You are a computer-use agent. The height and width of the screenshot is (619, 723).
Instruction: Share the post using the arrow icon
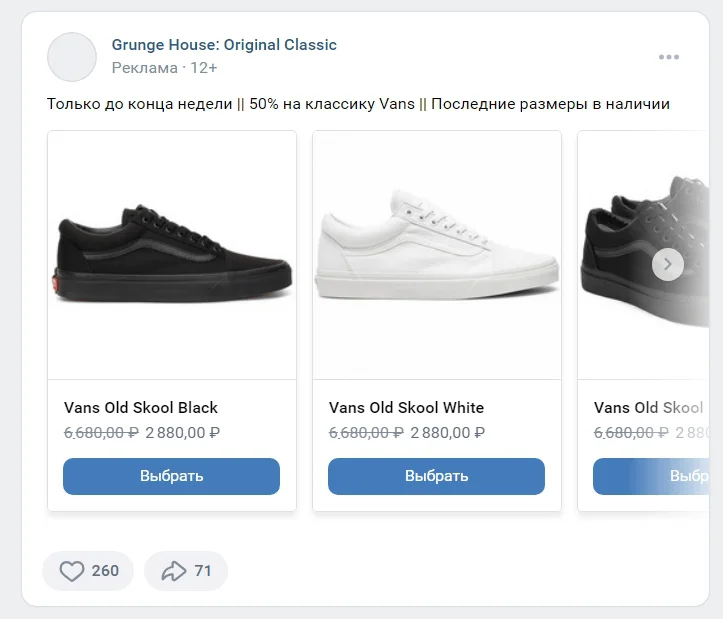(x=174, y=571)
